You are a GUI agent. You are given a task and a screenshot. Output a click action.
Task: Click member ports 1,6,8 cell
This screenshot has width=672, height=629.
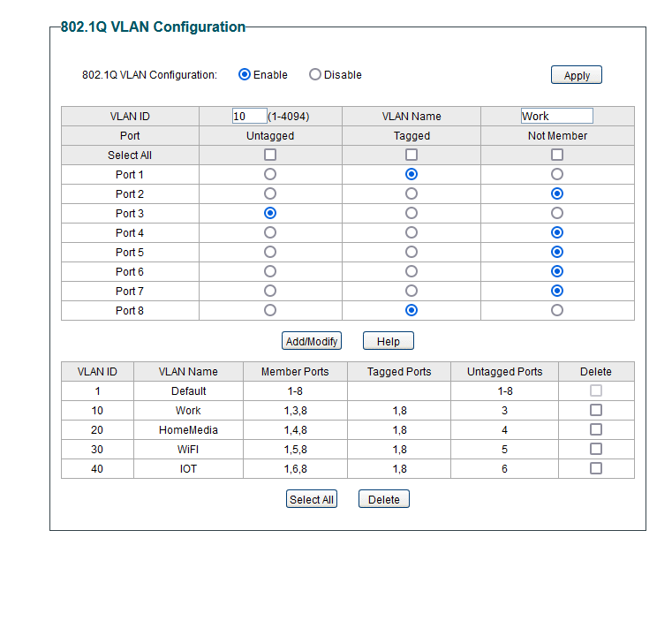[x=295, y=469]
